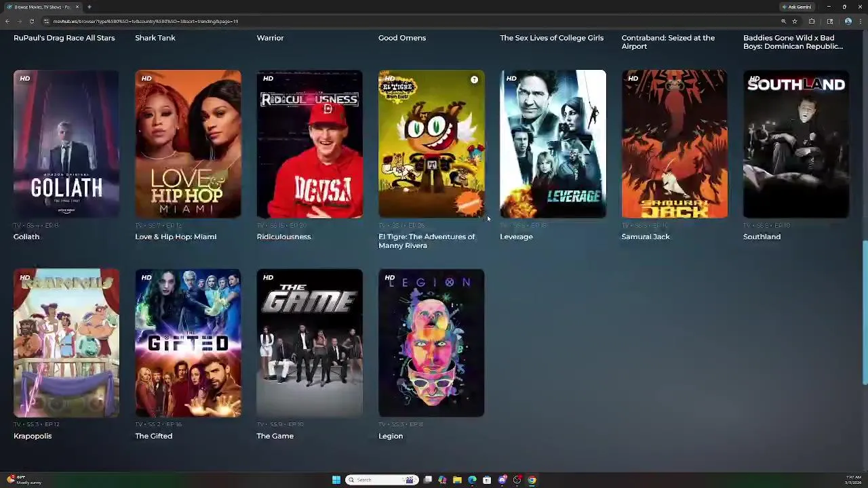Click the Love & Hip Hop: Miami title
868x488 pixels.
pos(176,237)
